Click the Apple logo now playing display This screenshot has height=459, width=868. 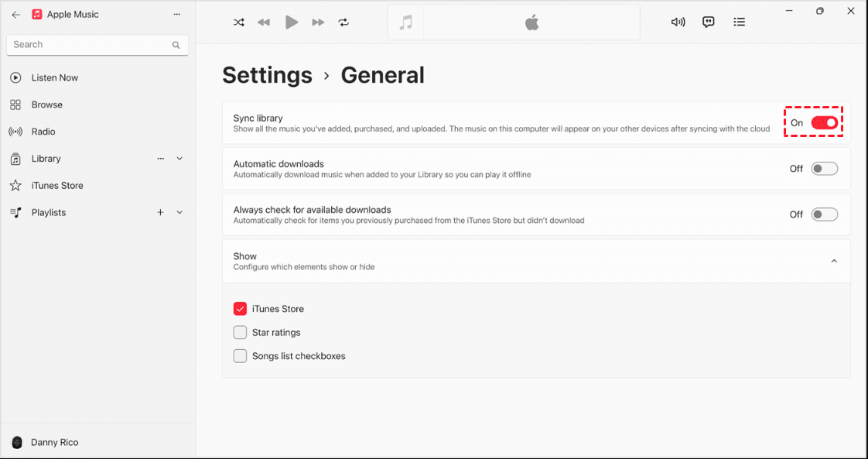(531, 22)
